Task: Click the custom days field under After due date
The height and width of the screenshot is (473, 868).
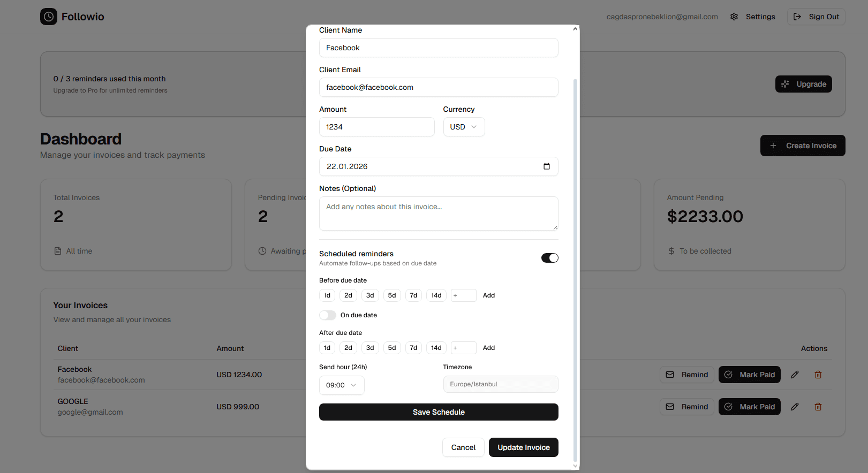Action: click(x=464, y=348)
